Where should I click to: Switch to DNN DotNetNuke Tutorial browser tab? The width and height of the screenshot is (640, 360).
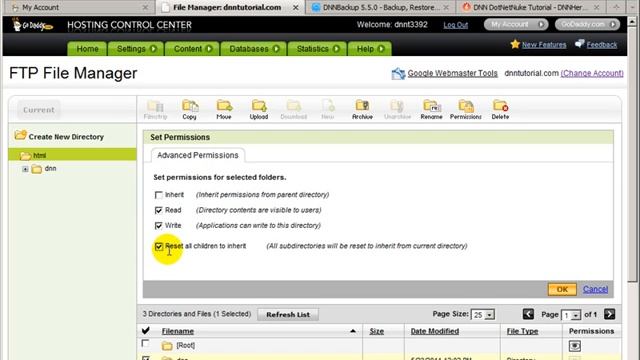[531, 7]
